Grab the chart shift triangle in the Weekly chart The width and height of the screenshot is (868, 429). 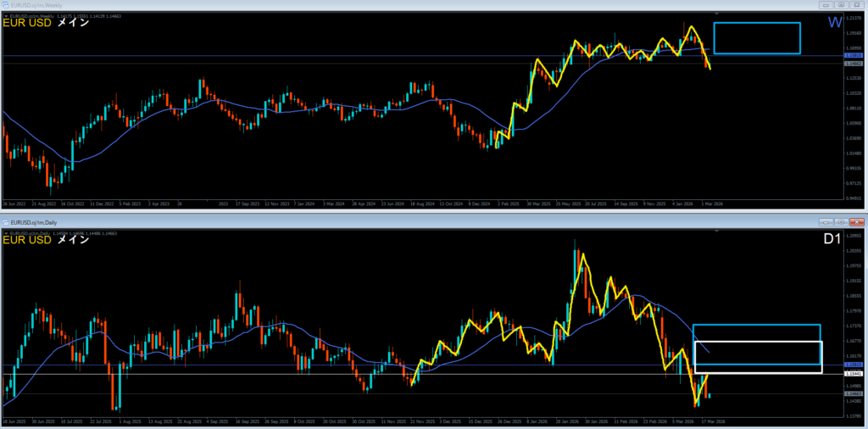(x=716, y=14)
